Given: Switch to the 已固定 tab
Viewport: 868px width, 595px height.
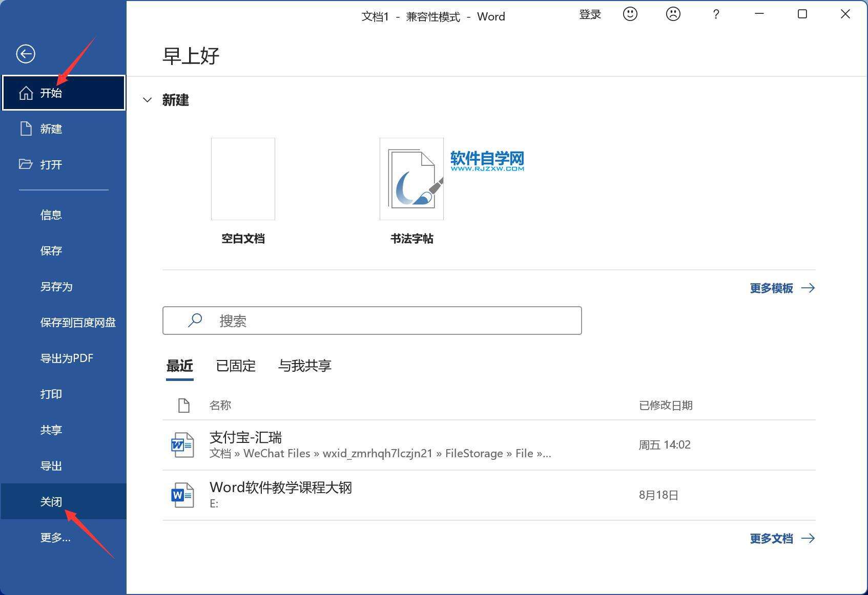Looking at the screenshot, I should (x=236, y=366).
